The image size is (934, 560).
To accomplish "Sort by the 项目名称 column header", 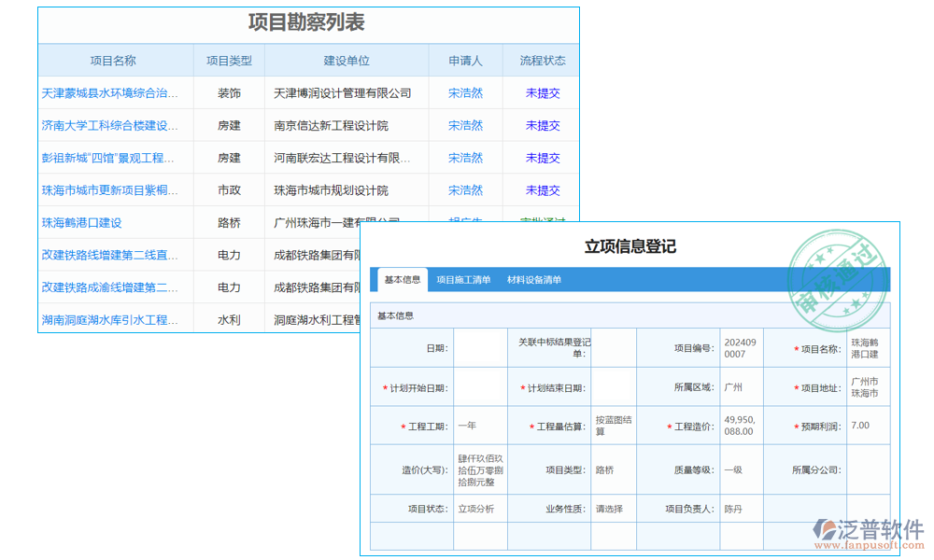I will 113,60.
